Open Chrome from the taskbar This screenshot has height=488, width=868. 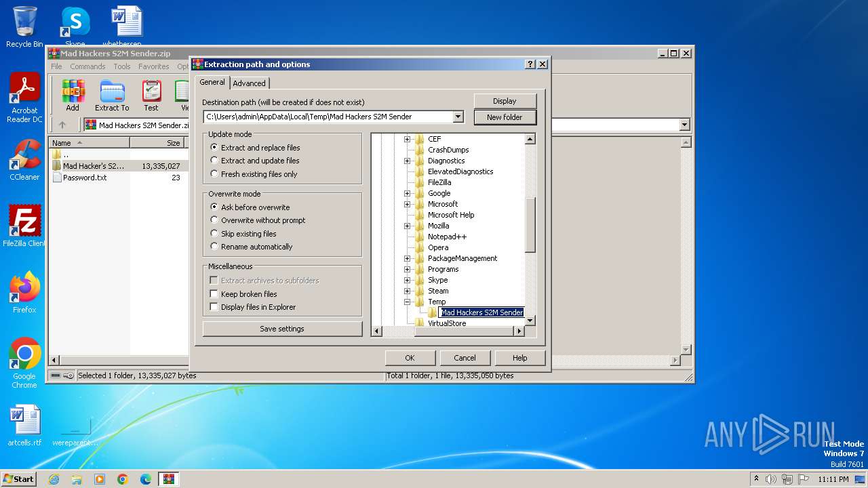(x=123, y=479)
